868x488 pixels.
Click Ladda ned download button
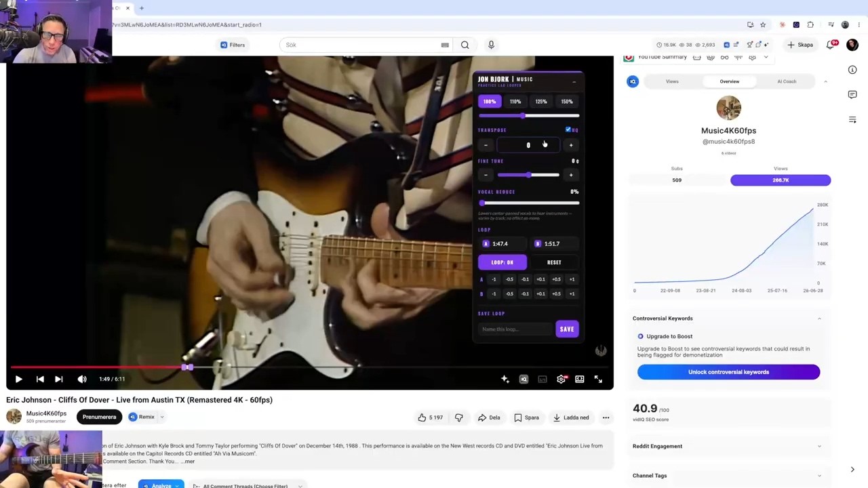[x=571, y=418]
